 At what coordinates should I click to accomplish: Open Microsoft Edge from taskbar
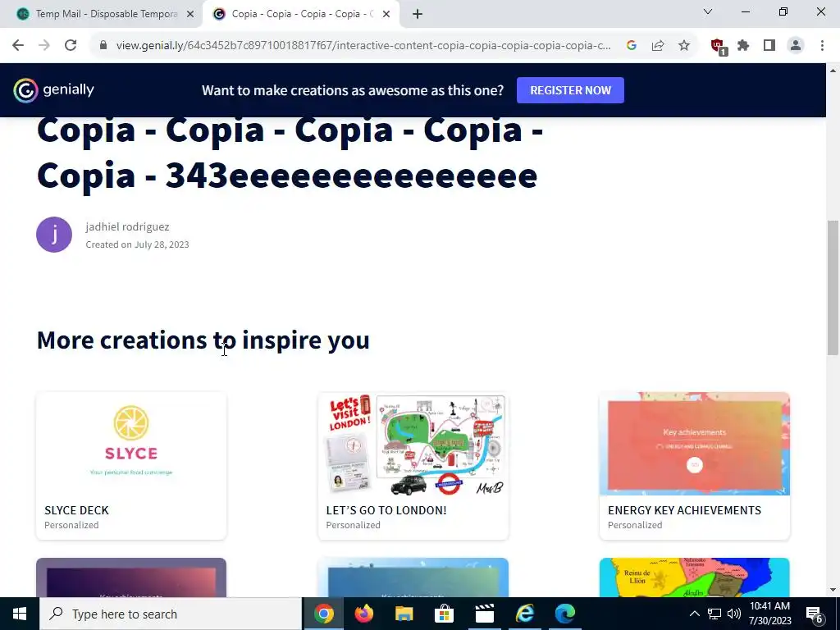pos(564,614)
